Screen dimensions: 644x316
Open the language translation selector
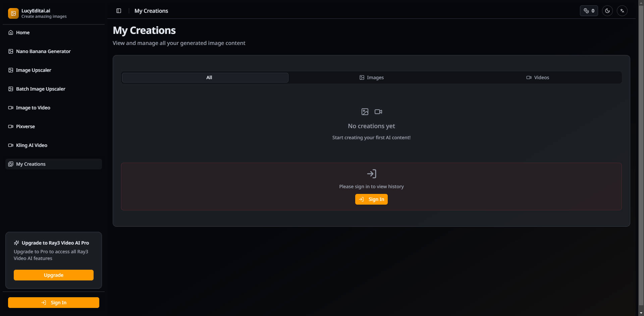(x=622, y=11)
